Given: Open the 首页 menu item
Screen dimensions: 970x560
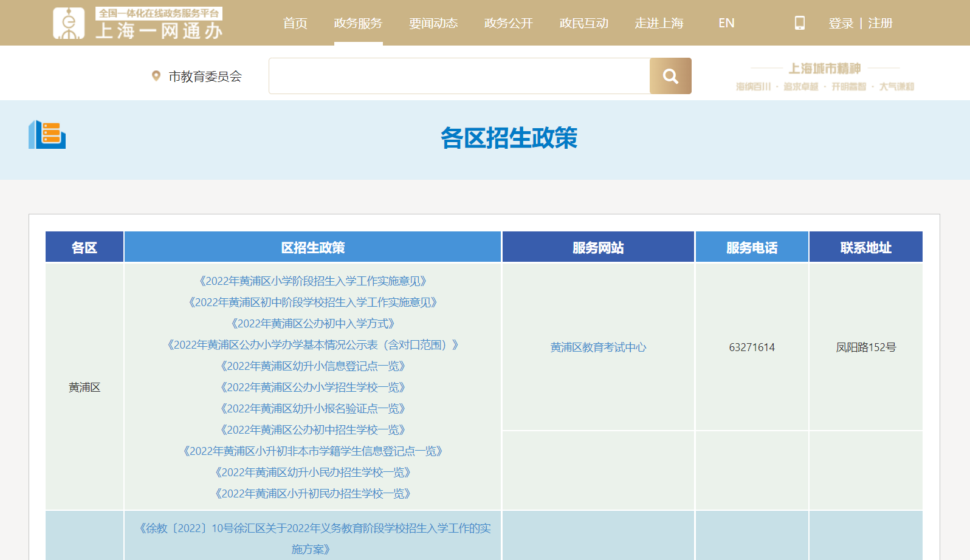Looking at the screenshot, I should (295, 23).
